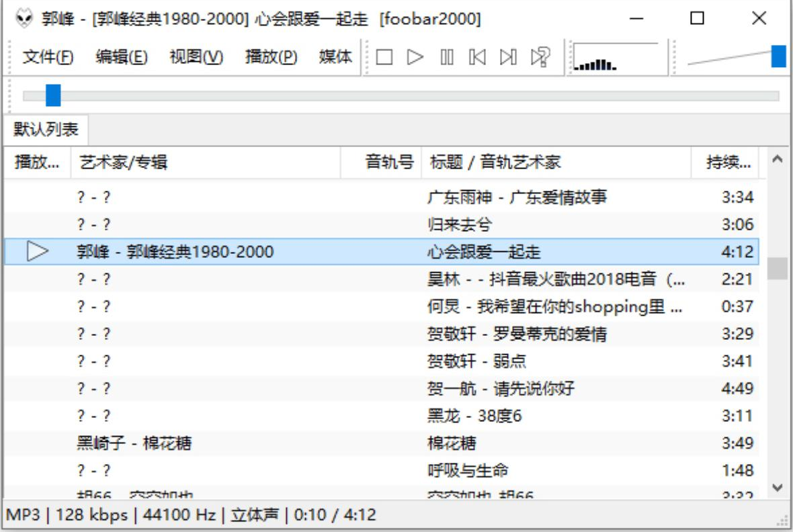Open the 编辑(E) menu

point(122,56)
